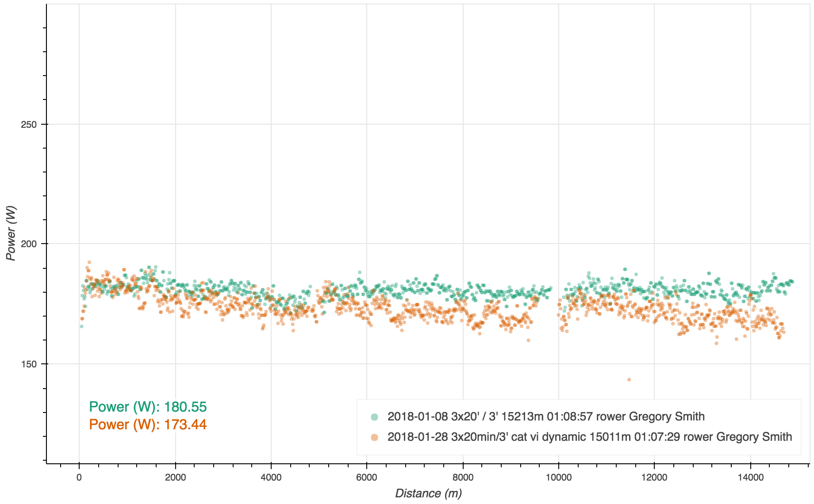The height and width of the screenshot is (504, 814).
Task: Click the Power (W) y-axis title
Action: point(11,233)
